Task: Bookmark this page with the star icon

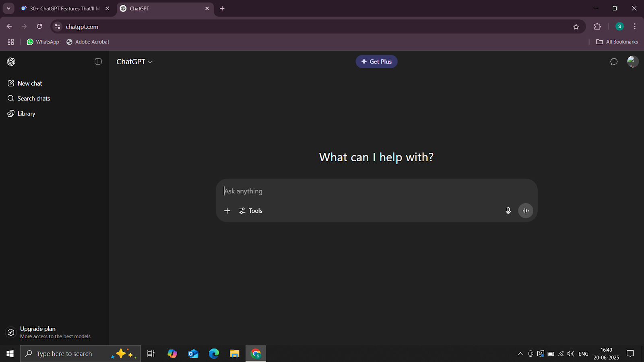Action: click(576, 27)
